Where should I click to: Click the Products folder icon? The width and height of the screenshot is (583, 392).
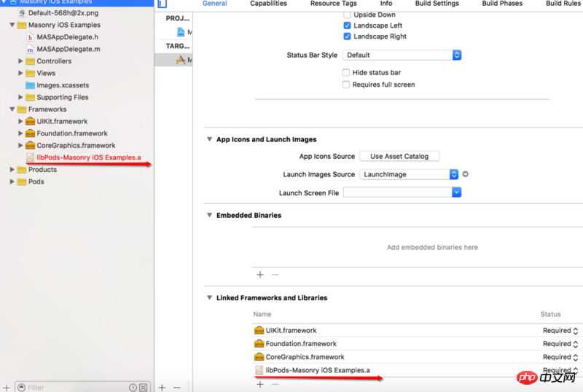(22, 170)
